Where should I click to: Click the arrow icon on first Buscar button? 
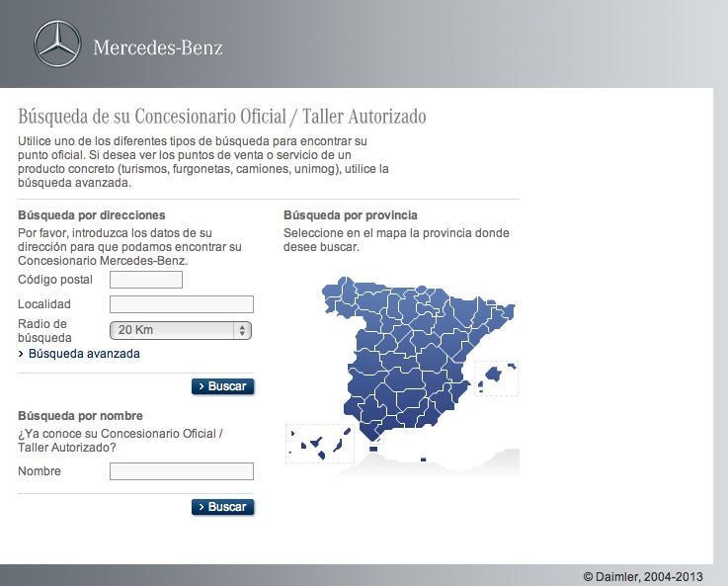201,386
